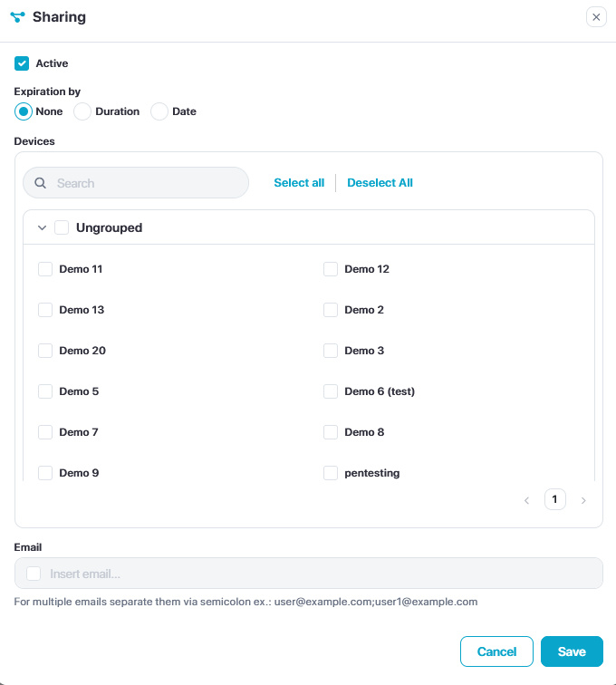Click the Sharing icon in dialog header
The image size is (616, 685).
(18, 17)
